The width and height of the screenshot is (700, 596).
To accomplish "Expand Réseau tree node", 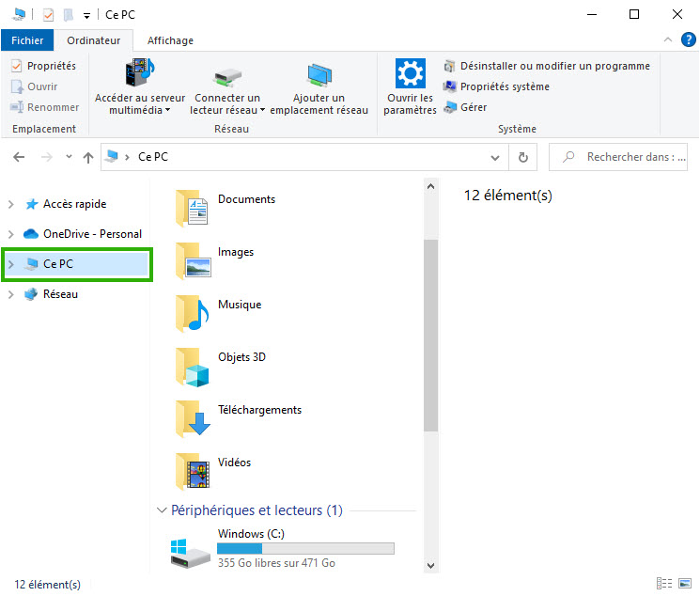I will [11, 294].
